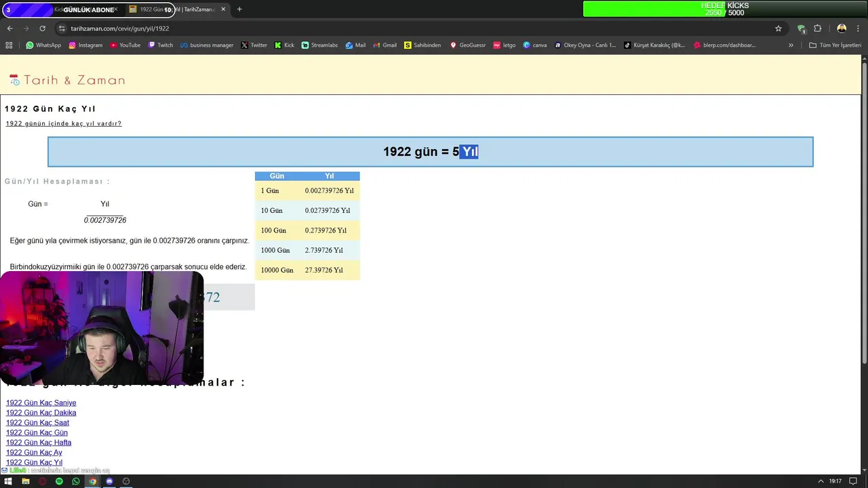Open the WhatsApp bookmark
868x488 pixels.
43,45
